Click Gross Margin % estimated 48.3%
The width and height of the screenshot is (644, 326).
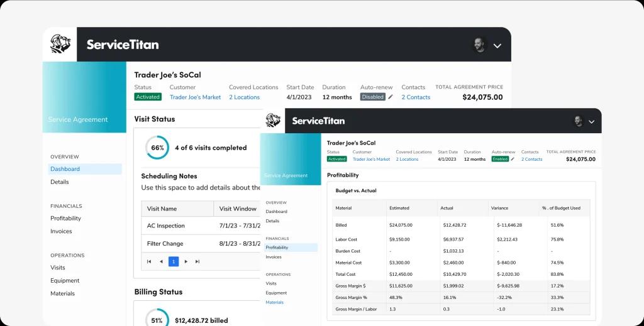click(396, 298)
